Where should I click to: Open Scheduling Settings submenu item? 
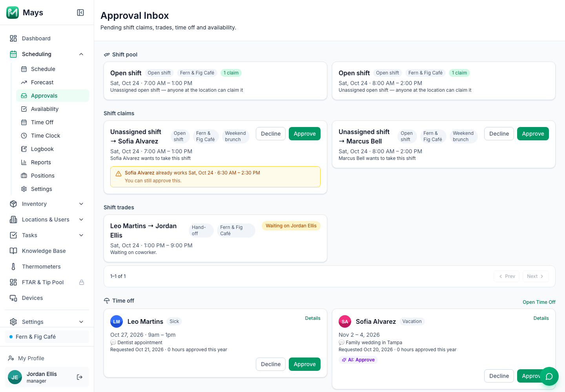pos(53,189)
